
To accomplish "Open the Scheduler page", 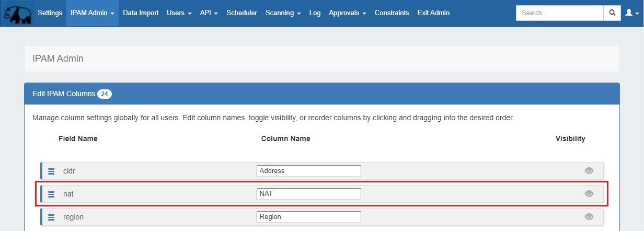I will [x=241, y=13].
